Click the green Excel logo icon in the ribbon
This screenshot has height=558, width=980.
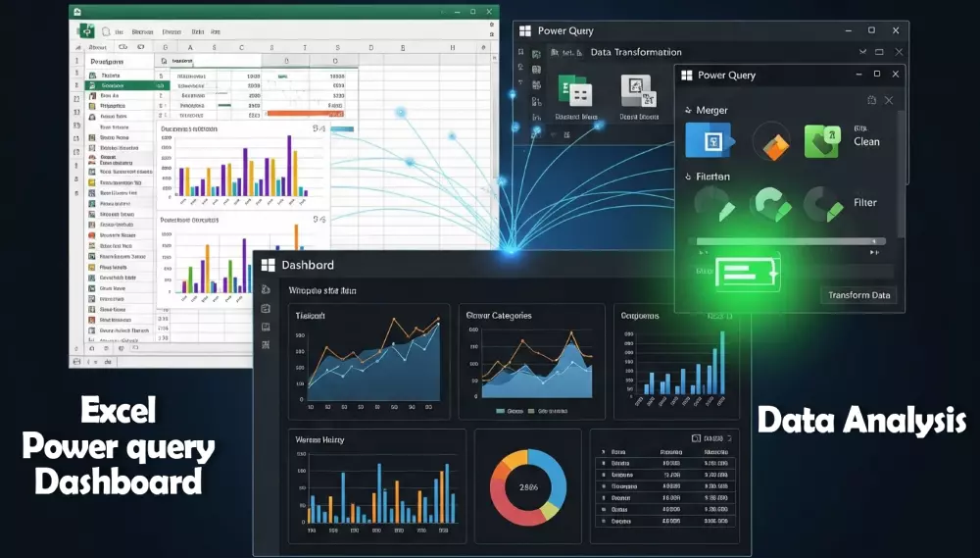[x=86, y=30]
